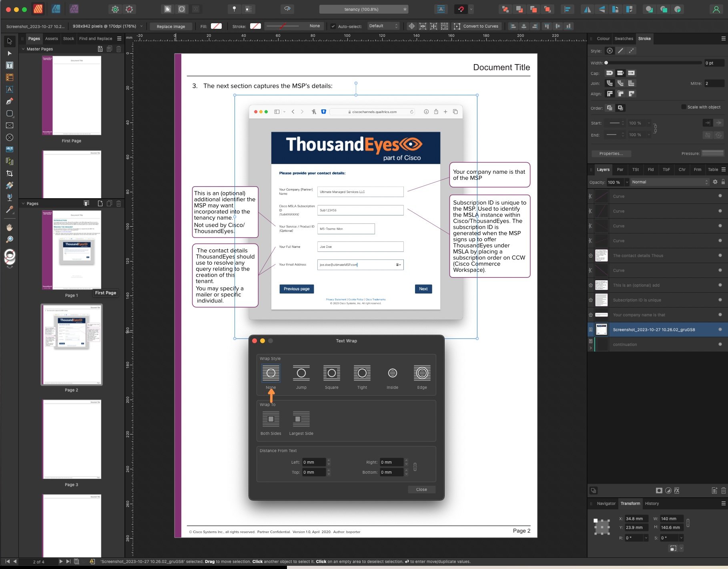The width and height of the screenshot is (728, 569).
Task: Select the Node tool
Action: click(x=10, y=53)
